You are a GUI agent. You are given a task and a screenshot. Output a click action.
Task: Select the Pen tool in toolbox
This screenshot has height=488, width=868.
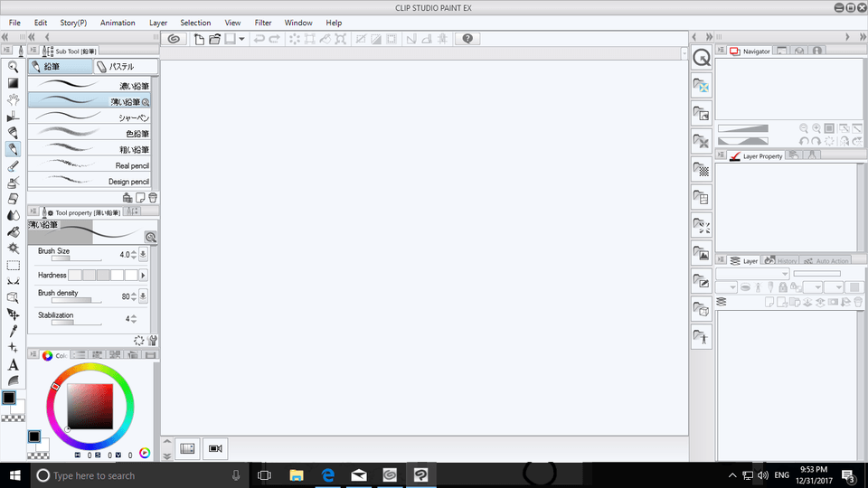(14, 133)
